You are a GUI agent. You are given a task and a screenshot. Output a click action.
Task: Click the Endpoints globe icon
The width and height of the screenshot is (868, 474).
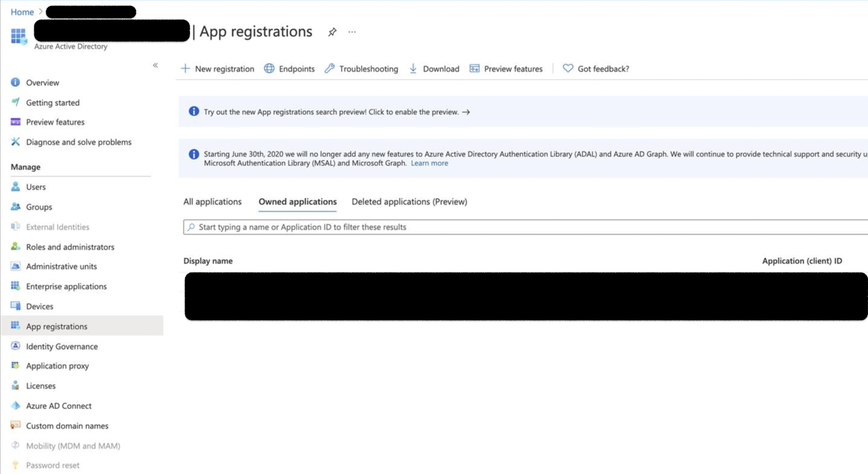pos(269,68)
